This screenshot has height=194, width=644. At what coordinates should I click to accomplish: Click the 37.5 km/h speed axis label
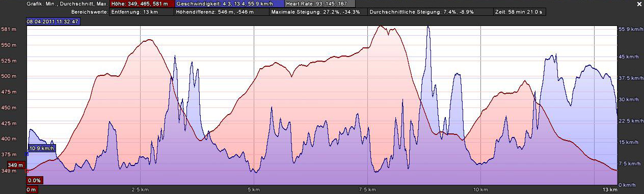(x=631, y=78)
